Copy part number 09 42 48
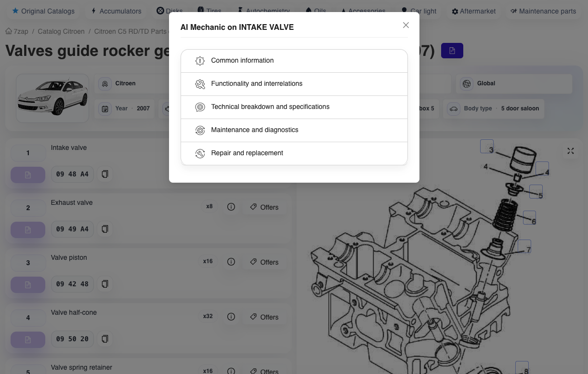Screen dimensions: 588x374 (105, 284)
